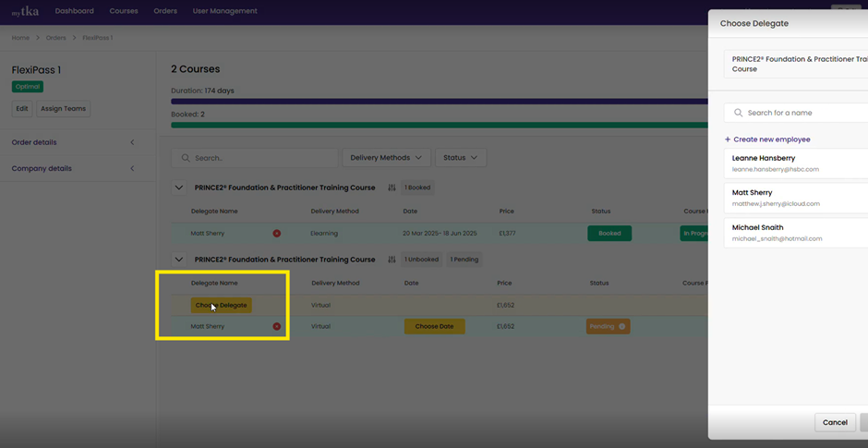Image resolution: width=868 pixels, height=448 pixels.
Task: Go to Home in the breadcrumb
Action: (x=20, y=38)
